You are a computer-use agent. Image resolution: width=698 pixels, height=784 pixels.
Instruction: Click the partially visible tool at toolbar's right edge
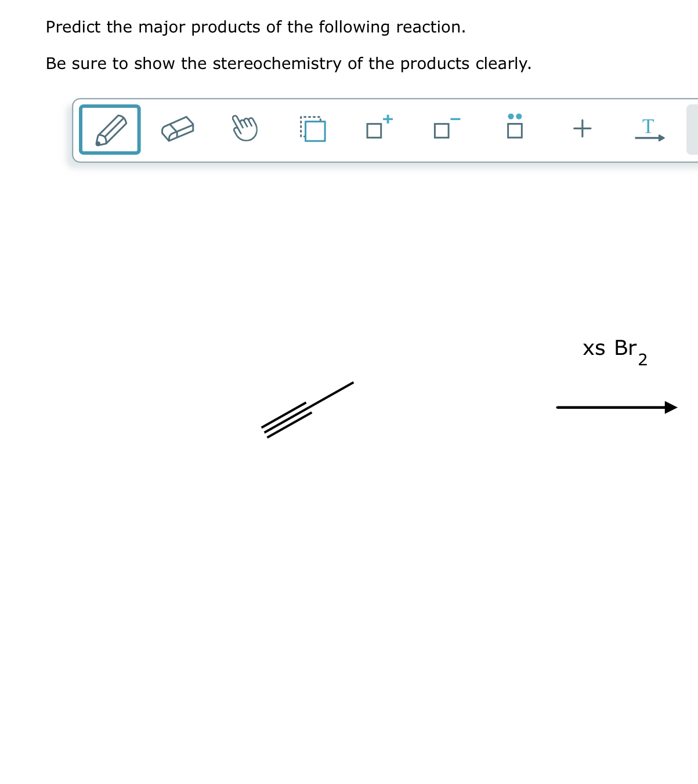(x=693, y=129)
